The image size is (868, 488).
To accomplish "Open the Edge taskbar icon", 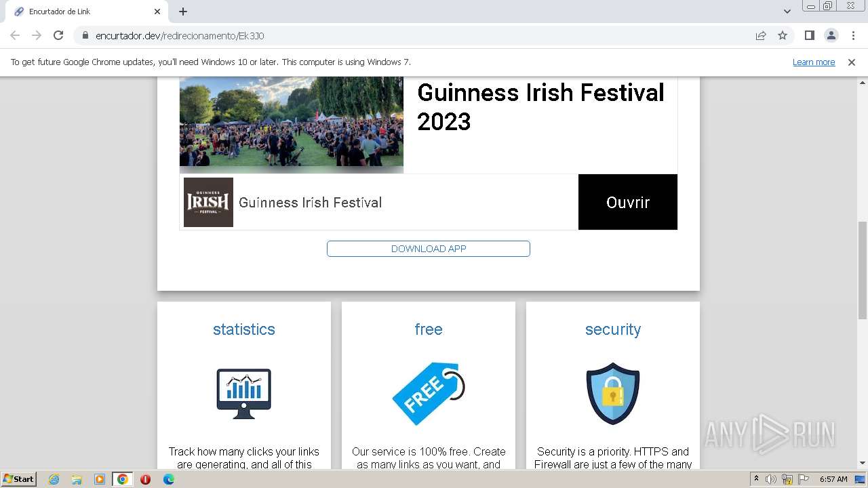I will pyautogui.click(x=169, y=479).
